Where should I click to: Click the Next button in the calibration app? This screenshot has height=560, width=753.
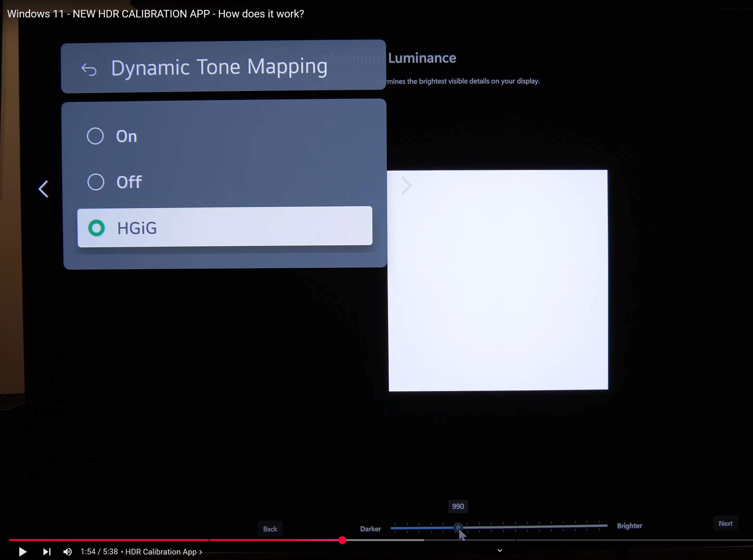726,523
